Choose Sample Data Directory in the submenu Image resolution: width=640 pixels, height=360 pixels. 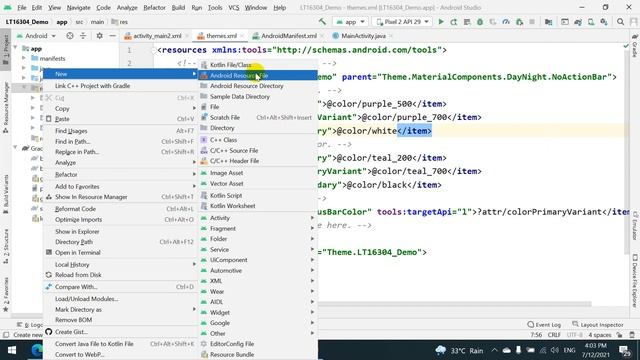click(x=258, y=97)
